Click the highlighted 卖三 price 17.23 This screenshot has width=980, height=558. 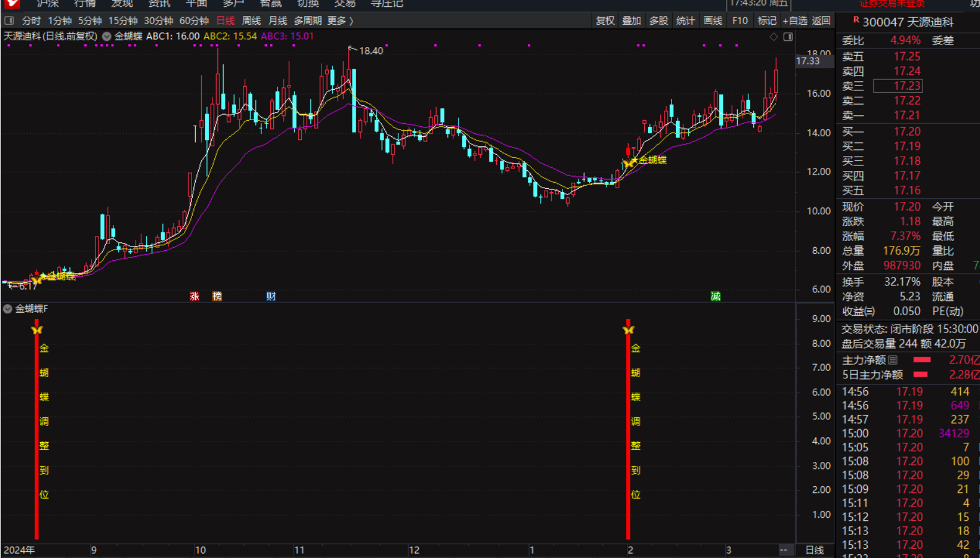[906, 86]
